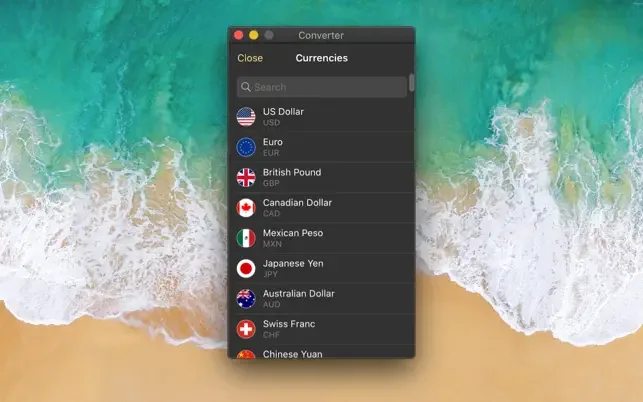Click the EUR currency code
Image resolution: width=643 pixels, height=402 pixels.
271,153
